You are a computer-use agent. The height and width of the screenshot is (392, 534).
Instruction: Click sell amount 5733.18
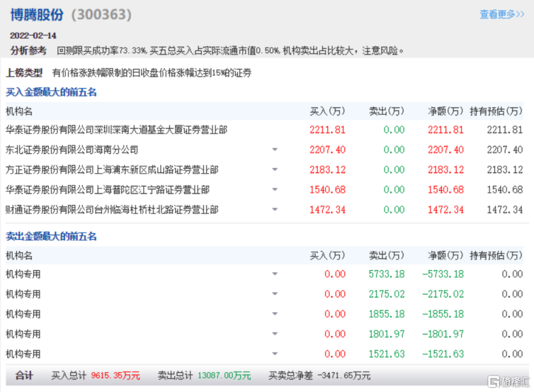(386, 274)
